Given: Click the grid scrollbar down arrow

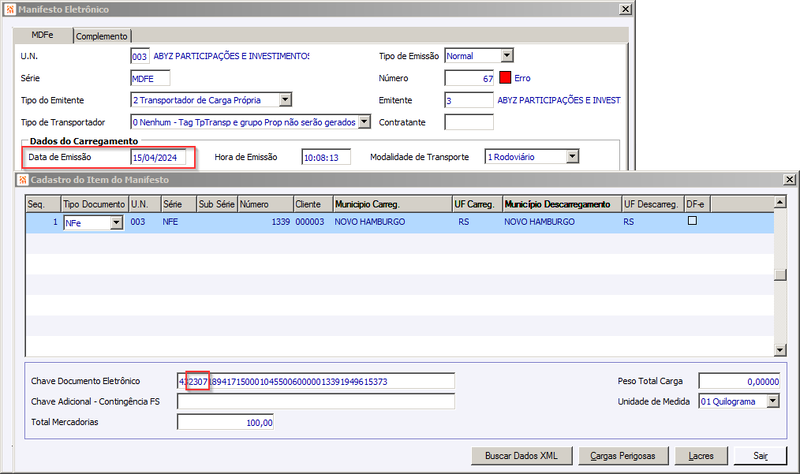Looking at the screenshot, I should (x=780, y=350).
